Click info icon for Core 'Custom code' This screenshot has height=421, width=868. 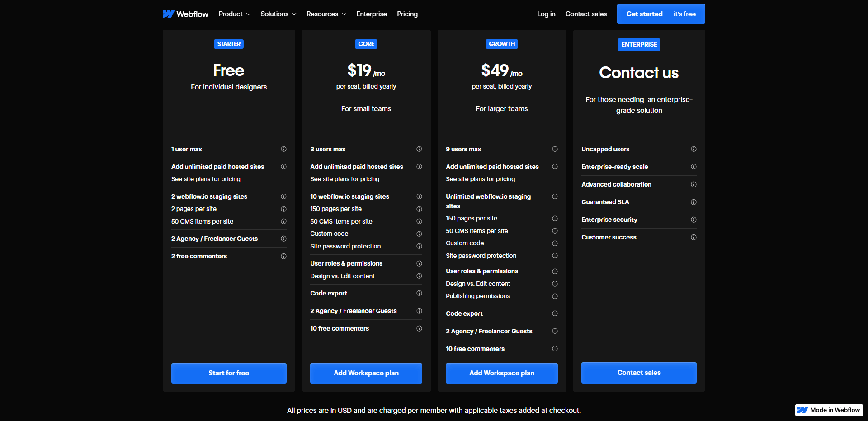coord(419,234)
